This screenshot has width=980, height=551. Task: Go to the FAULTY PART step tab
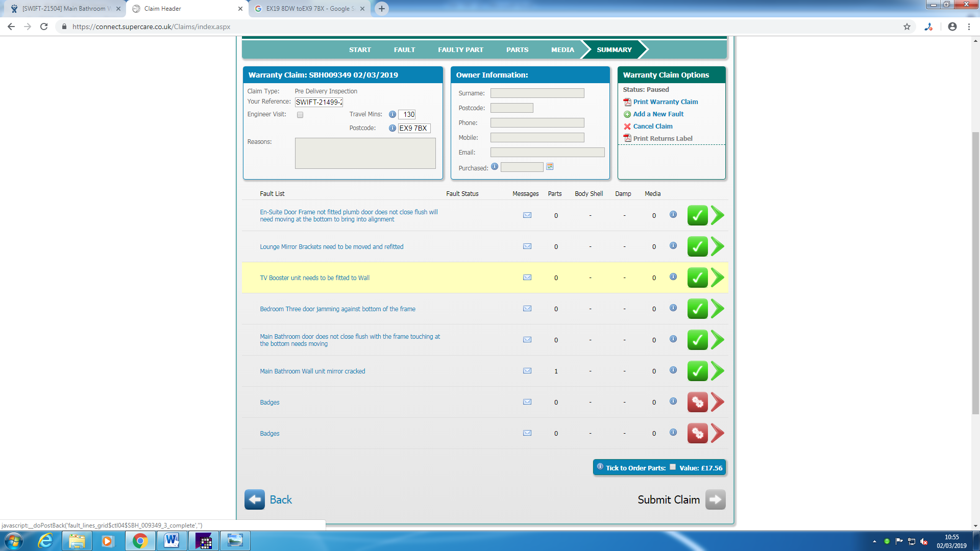pos(460,50)
